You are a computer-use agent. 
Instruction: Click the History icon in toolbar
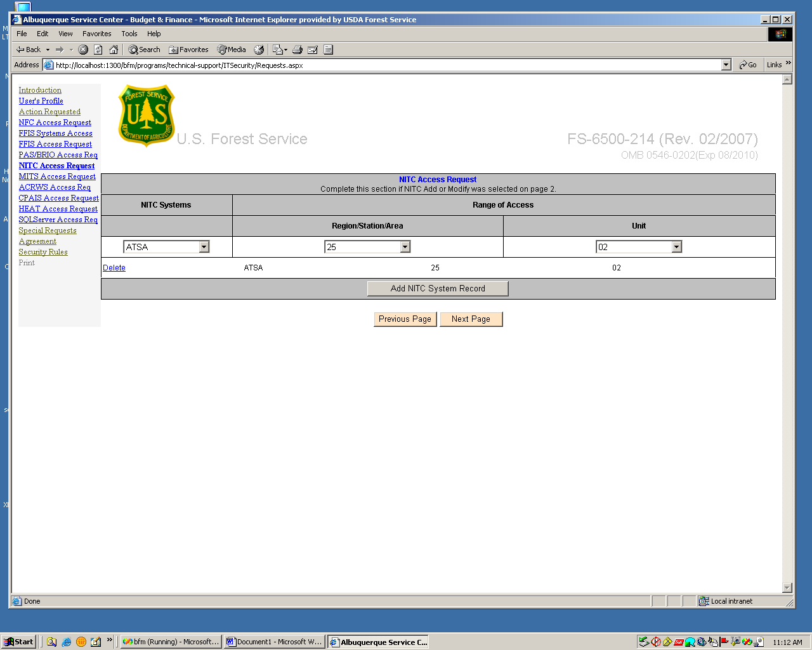click(259, 50)
